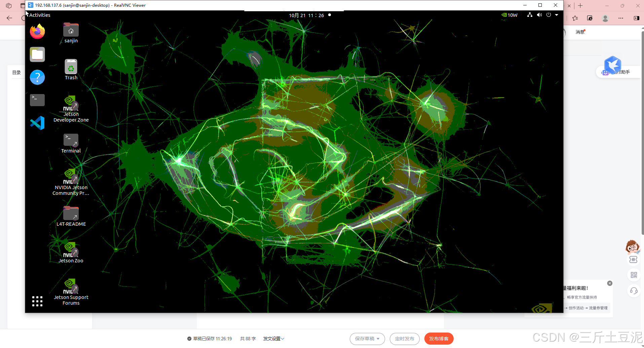
Task: Open the clock and calendar at top
Action: pos(306,15)
